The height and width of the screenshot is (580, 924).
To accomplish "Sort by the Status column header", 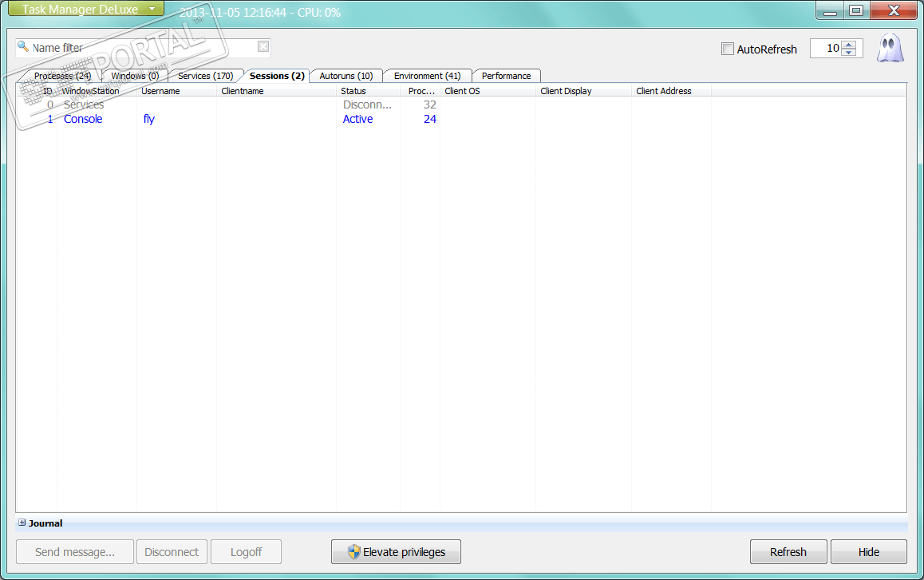I will pos(369,91).
